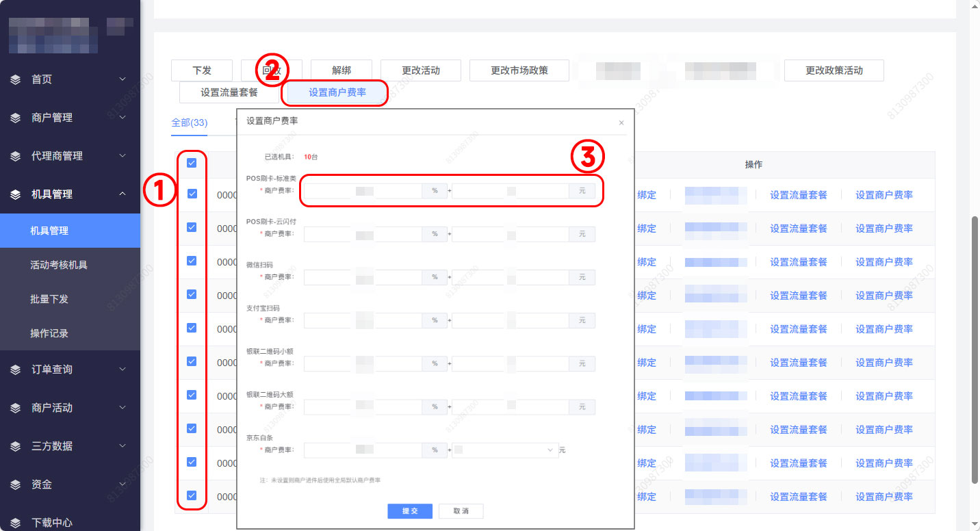Click the stack icon next to 三方数据
980x531 pixels.
point(16,446)
